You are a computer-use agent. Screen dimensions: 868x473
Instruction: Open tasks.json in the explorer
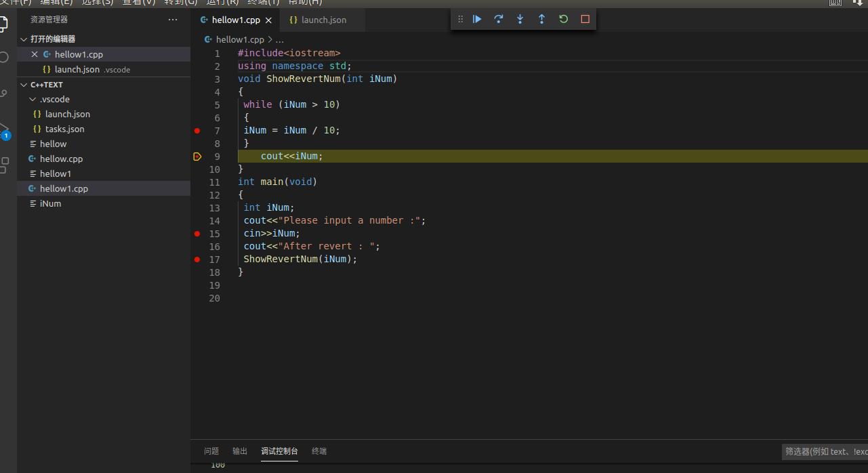click(x=104, y=129)
